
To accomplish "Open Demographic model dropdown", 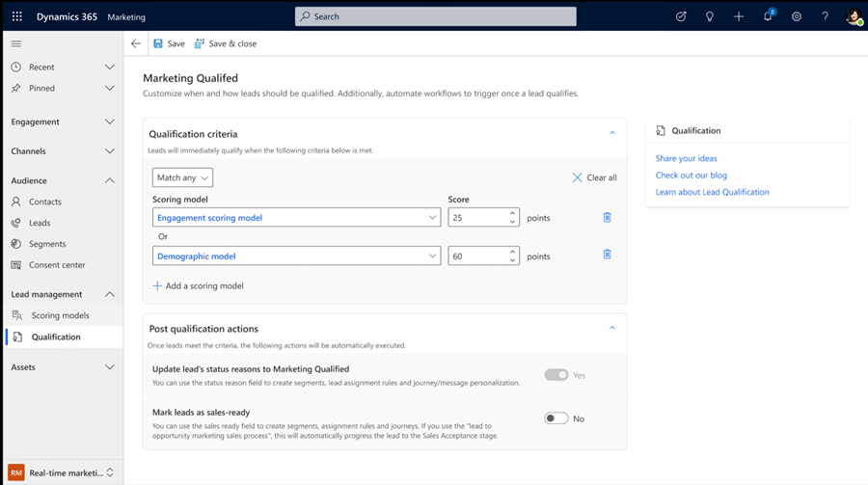I will (297, 256).
